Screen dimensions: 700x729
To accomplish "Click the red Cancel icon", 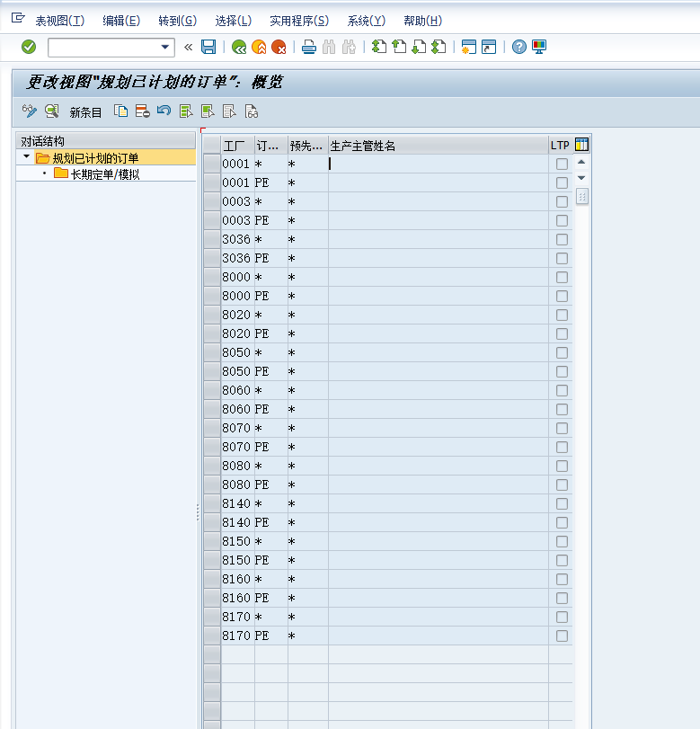I will 279,47.
